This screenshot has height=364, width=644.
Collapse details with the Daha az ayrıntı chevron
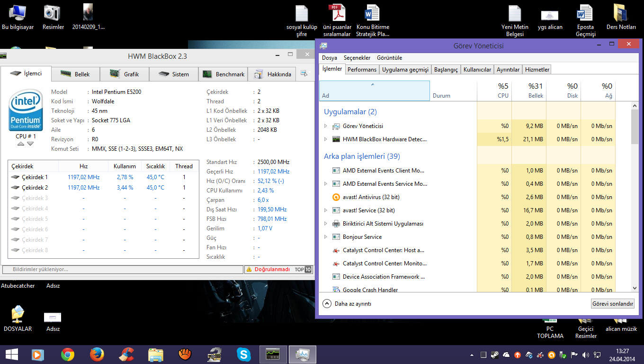327,304
